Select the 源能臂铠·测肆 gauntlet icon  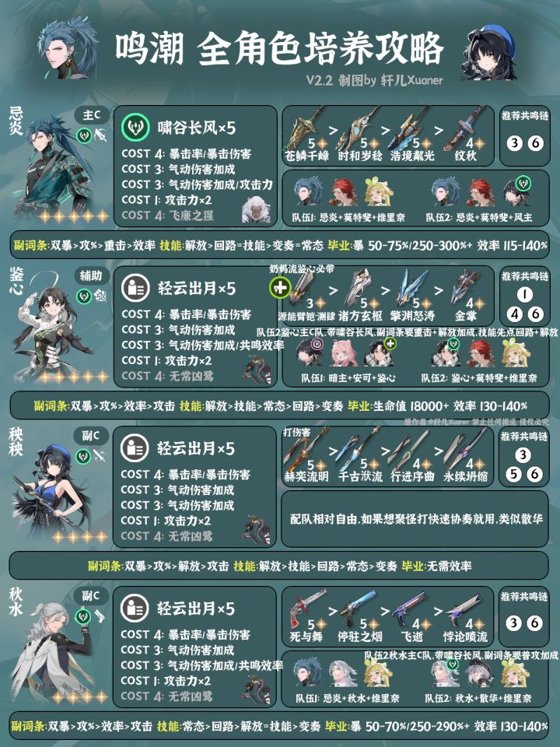305,289
